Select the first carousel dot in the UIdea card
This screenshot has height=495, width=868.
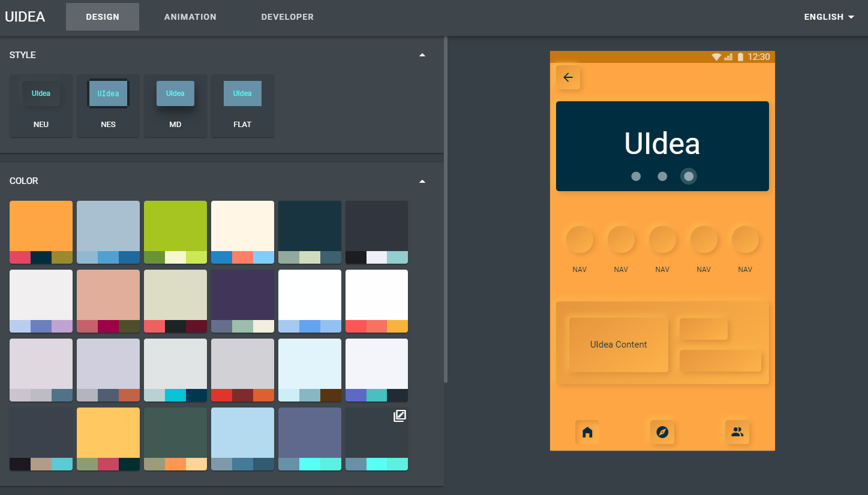click(636, 176)
